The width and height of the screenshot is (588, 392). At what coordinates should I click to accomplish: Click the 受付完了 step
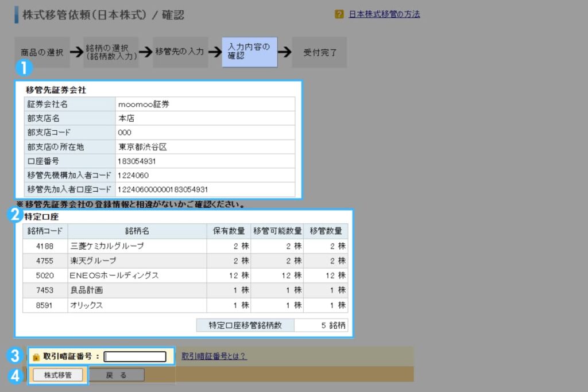coord(319,52)
